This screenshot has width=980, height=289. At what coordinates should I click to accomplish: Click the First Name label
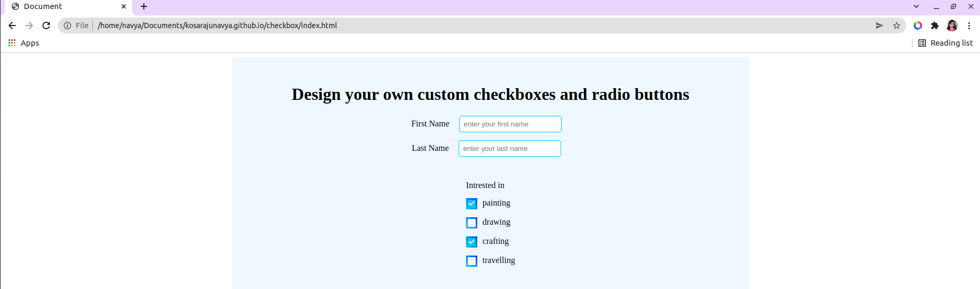coord(430,124)
